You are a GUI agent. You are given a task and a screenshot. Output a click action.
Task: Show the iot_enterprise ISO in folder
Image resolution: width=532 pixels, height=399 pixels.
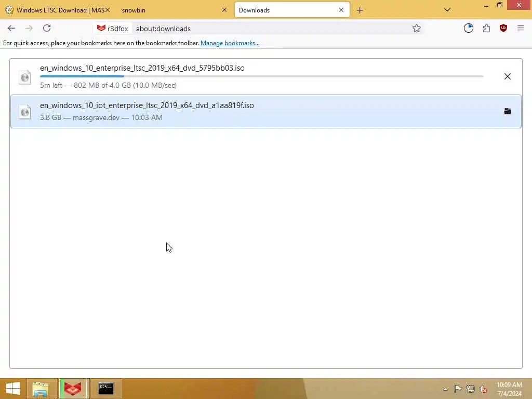[507, 111]
